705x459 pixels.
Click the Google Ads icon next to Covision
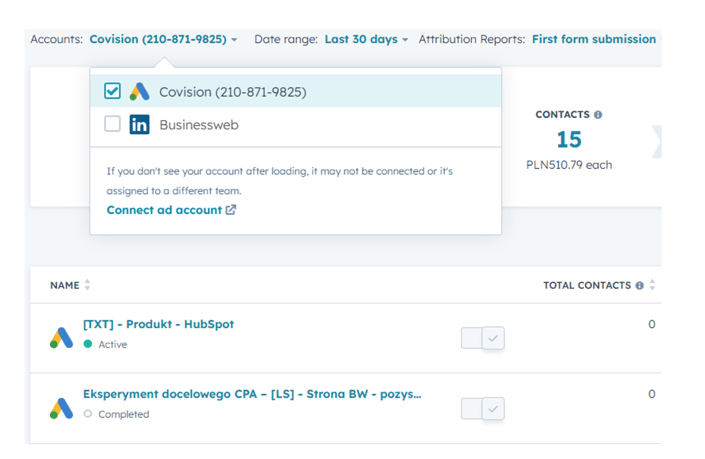(139, 91)
